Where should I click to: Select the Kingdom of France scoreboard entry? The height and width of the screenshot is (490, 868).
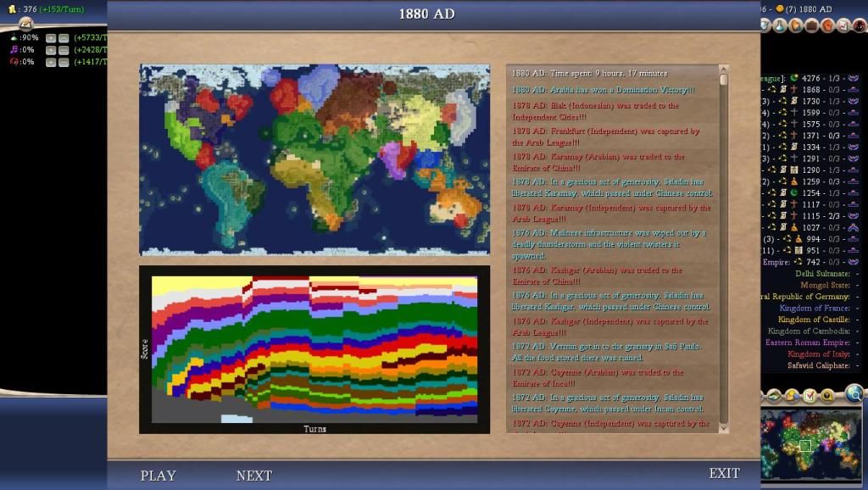click(x=815, y=308)
